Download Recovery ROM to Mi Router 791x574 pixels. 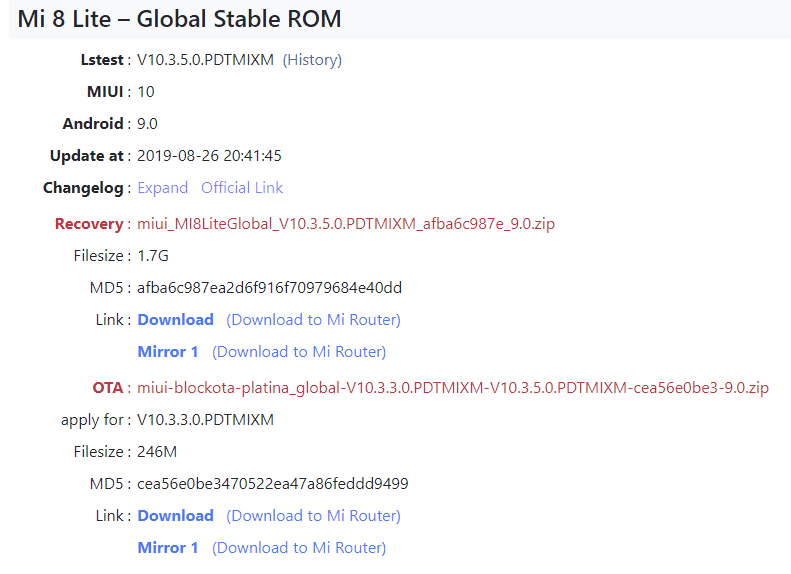313,320
